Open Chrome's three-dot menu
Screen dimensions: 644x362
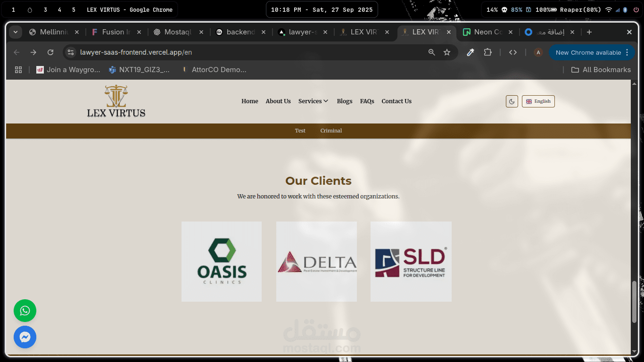(627, 52)
